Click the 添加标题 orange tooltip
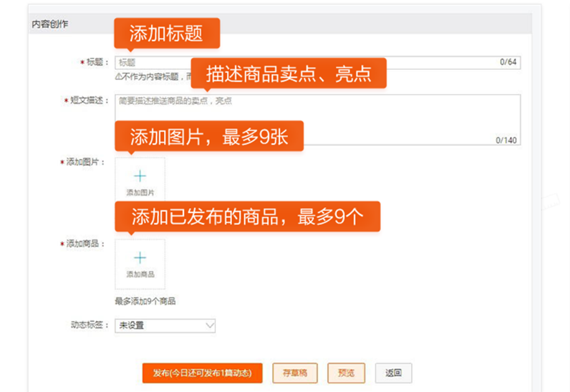 tap(167, 33)
